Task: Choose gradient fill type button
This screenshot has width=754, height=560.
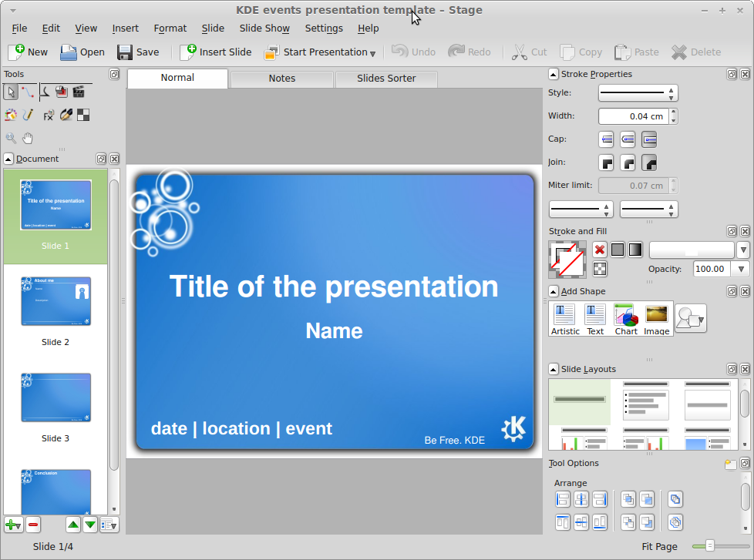Action: (635, 250)
